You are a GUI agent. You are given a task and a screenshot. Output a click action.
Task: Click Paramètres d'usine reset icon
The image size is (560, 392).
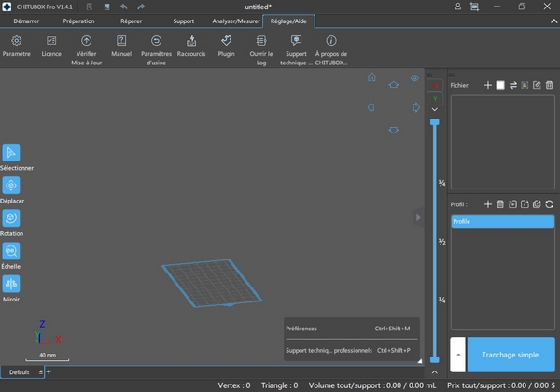tap(156, 41)
